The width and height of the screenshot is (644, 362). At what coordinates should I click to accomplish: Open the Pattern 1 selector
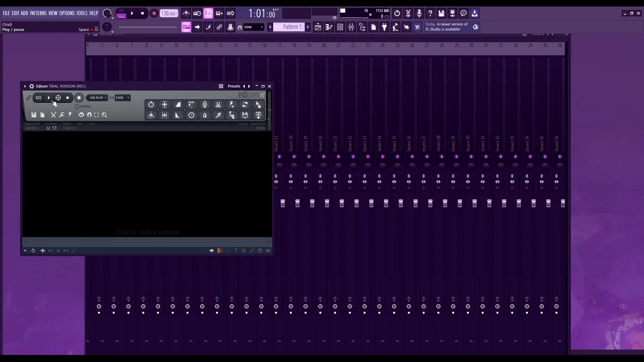click(x=288, y=27)
